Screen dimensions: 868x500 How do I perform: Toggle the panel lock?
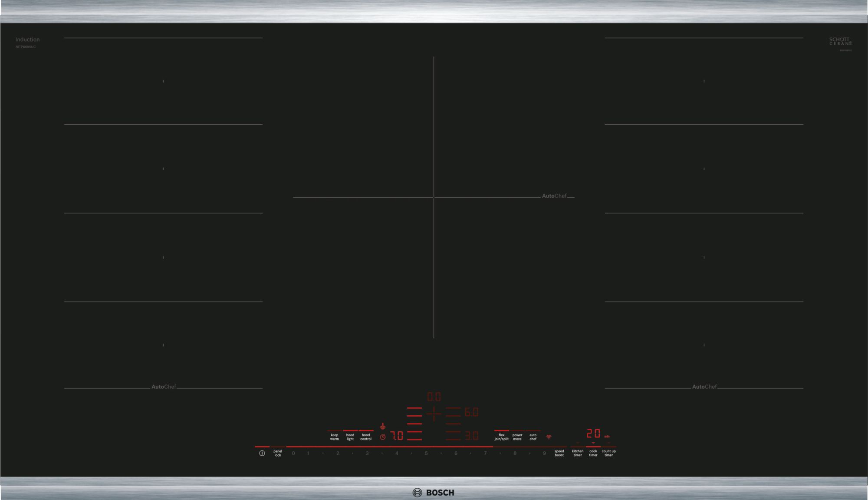278,453
